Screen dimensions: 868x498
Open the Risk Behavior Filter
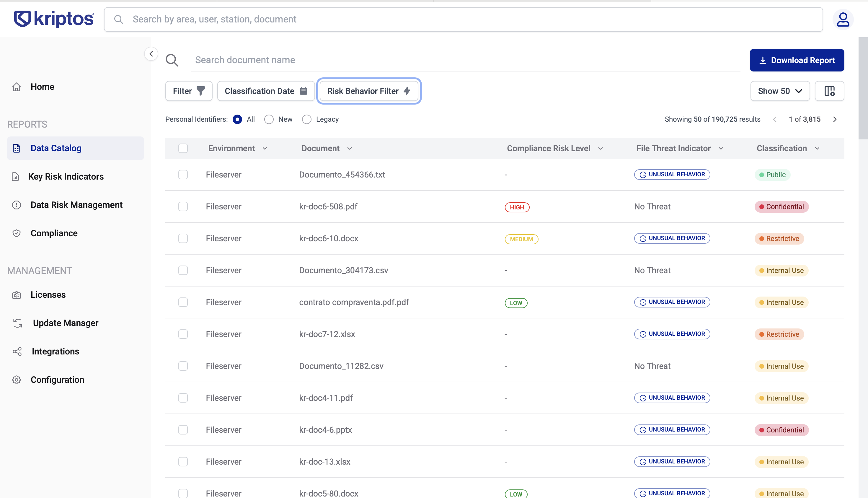[x=368, y=91]
